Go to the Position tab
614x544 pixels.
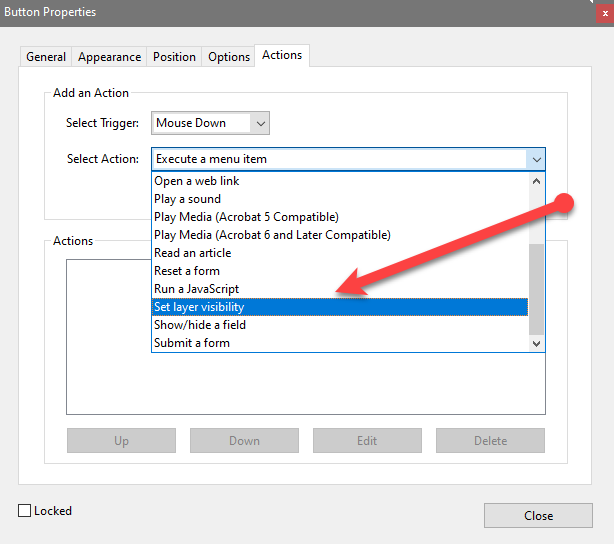click(x=174, y=57)
